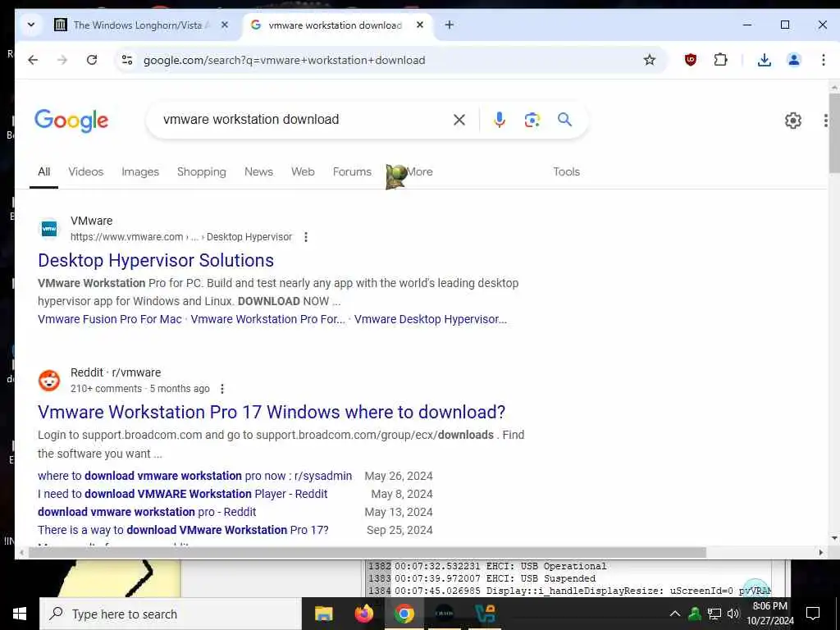
Task: Show hidden system tray icons
Action: (675, 614)
